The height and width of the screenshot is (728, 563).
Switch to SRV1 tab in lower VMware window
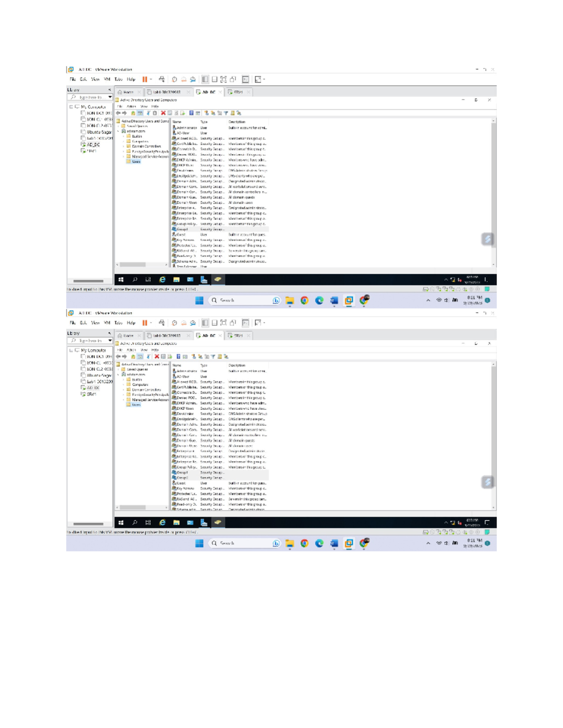pyautogui.click(x=238, y=336)
